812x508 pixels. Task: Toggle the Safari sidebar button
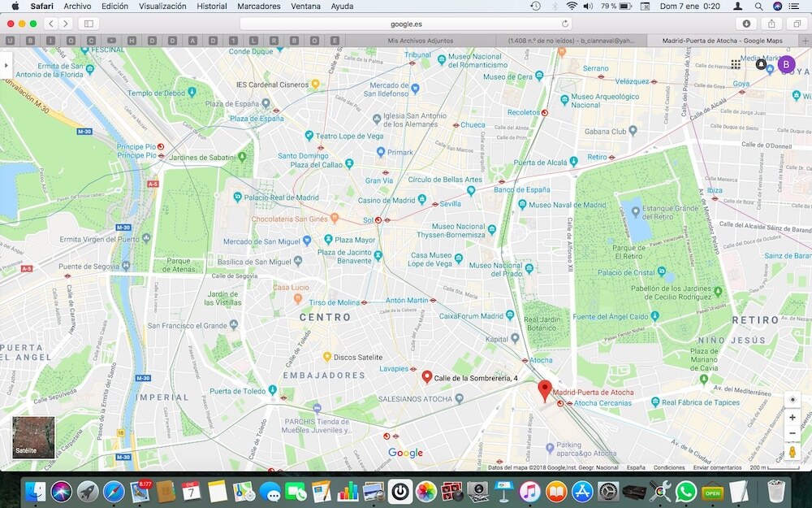88,24
